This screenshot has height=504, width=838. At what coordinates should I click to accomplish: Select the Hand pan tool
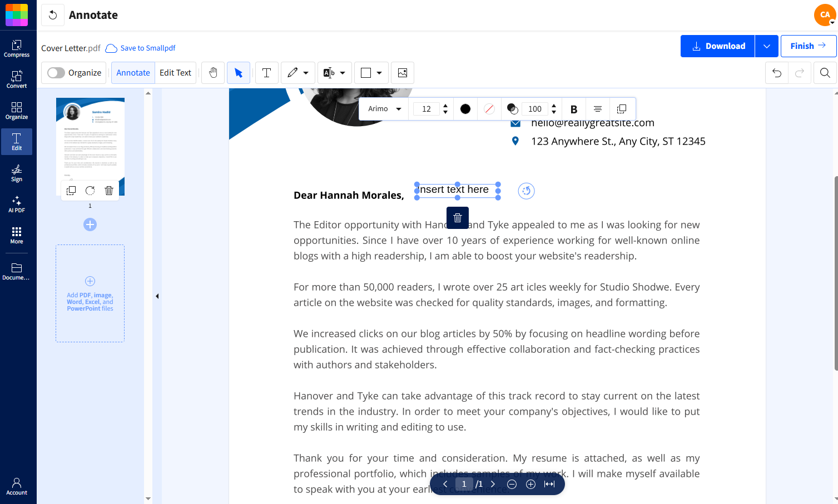pos(213,72)
